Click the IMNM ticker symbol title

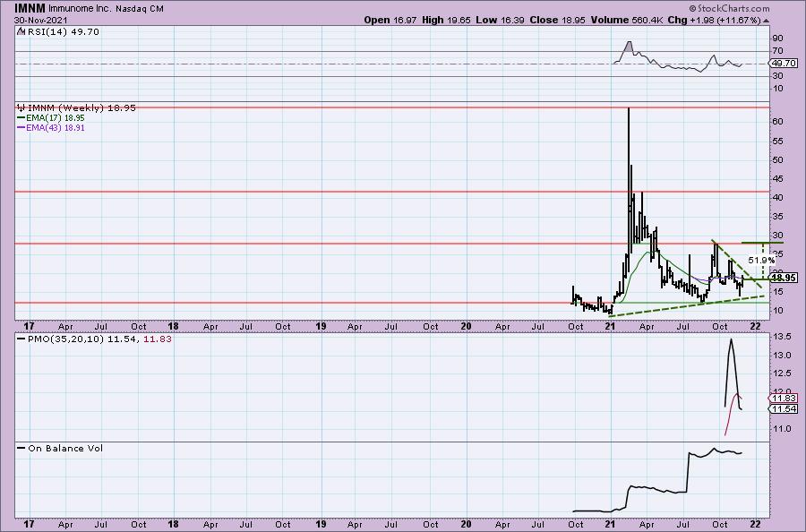pos(30,8)
